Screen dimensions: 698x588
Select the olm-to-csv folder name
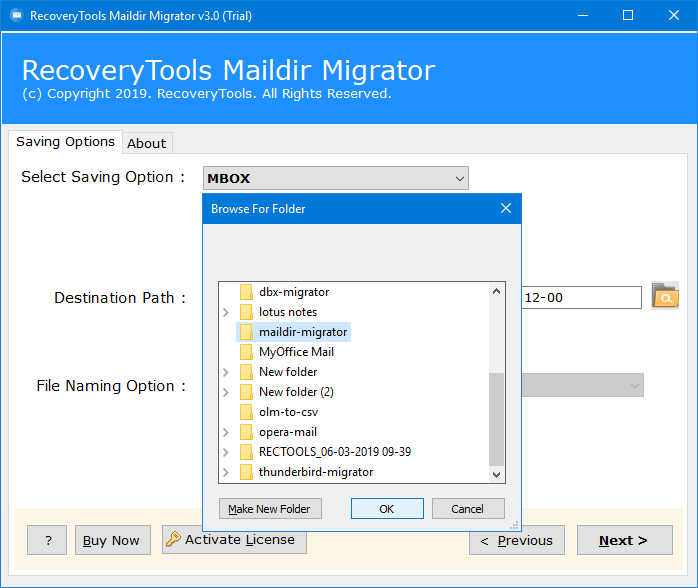click(288, 412)
